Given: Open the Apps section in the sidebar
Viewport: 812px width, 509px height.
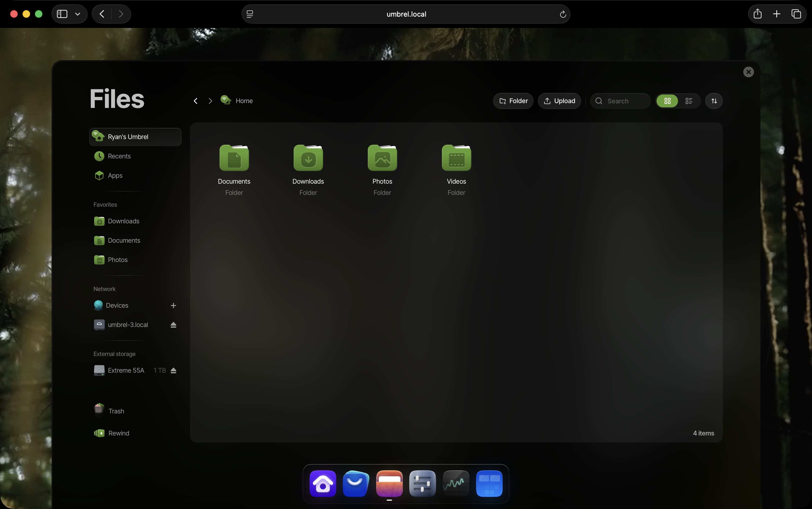Looking at the screenshot, I should point(115,175).
